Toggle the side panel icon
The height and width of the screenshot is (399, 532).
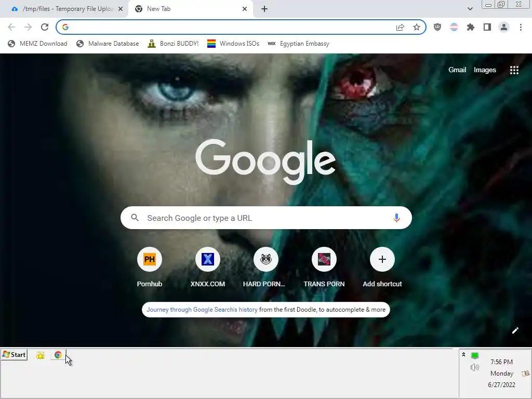coord(487,27)
